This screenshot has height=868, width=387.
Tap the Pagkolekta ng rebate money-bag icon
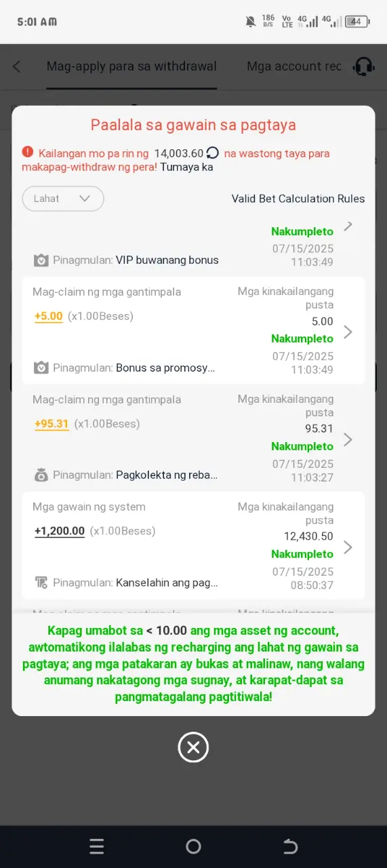coord(41,475)
